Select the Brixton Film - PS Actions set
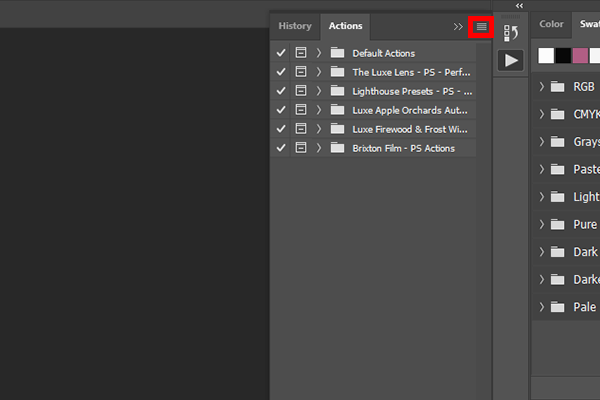 (x=403, y=148)
